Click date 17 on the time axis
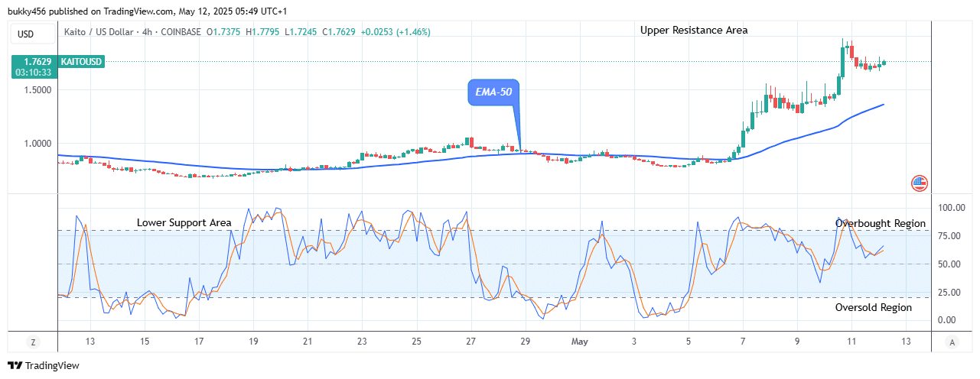 tap(199, 342)
